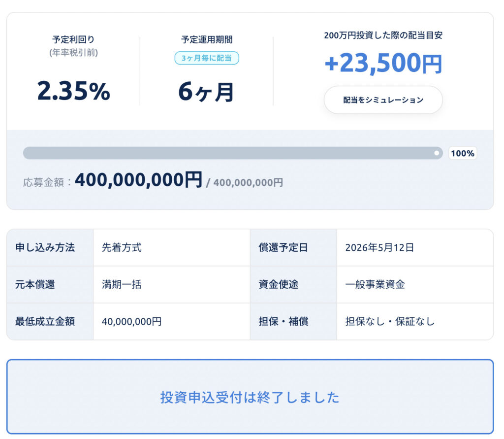Click the white dot at progress bar end
The height and width of the screenshot is (439, 504).
pyautogui.click(x=436, y=153)
